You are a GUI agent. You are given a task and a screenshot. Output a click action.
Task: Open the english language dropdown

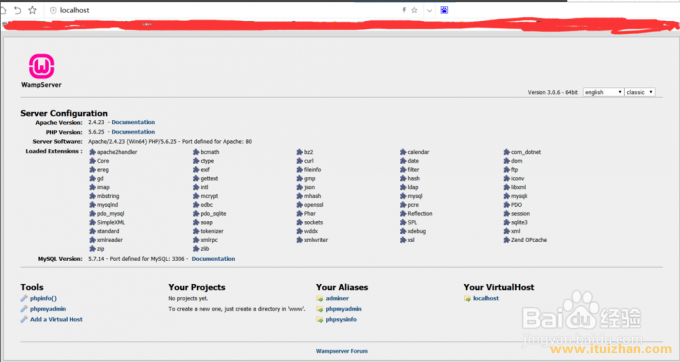click(603, 92)
